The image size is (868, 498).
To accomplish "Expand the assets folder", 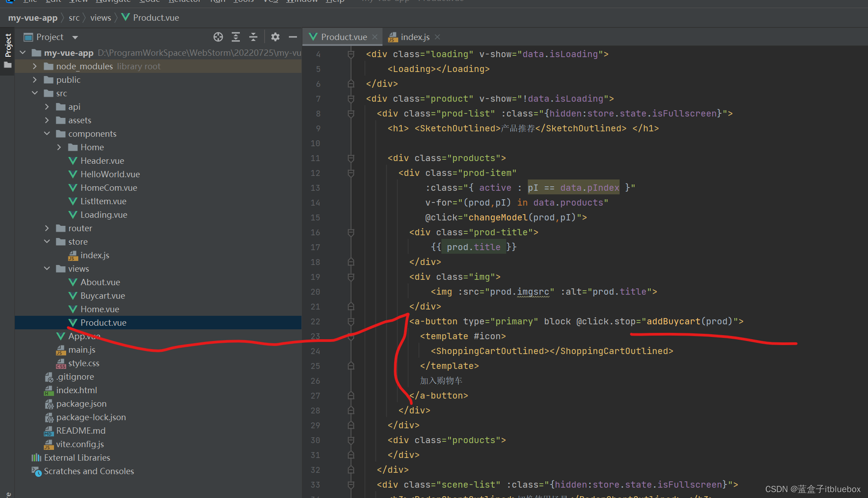I will [47, 120].
